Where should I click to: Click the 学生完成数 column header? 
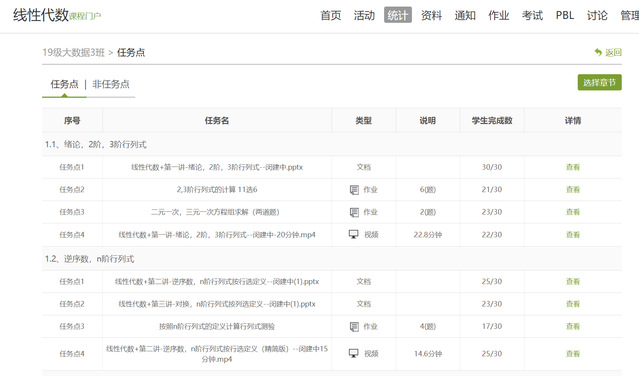pos(492,121)
